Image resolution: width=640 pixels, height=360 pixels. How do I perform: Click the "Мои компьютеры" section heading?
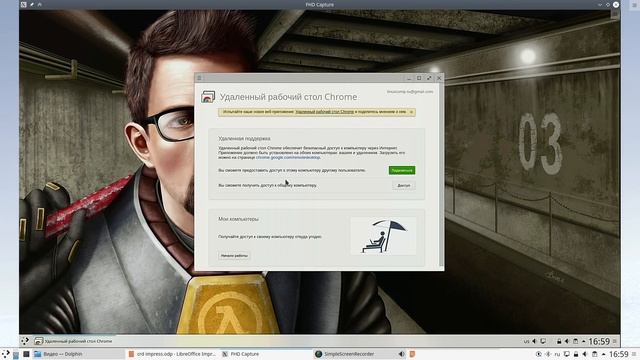point(238,219)
